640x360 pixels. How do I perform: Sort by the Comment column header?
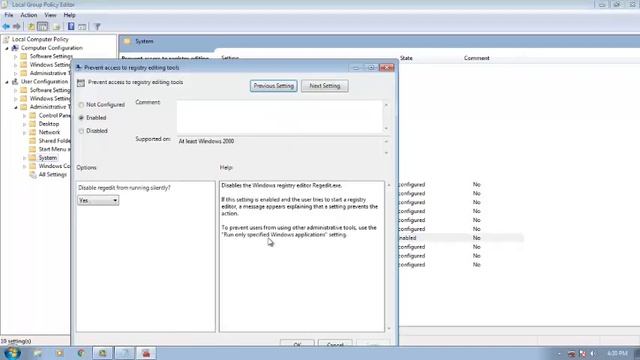477,58
